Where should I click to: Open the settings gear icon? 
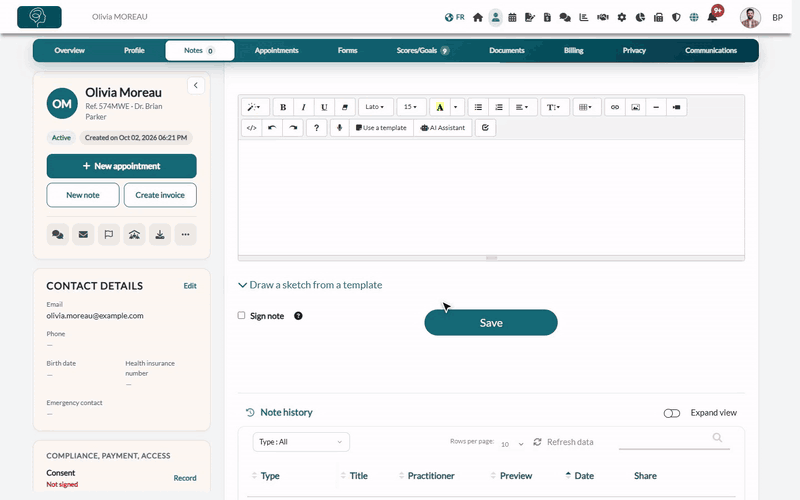tap(621, 17)
